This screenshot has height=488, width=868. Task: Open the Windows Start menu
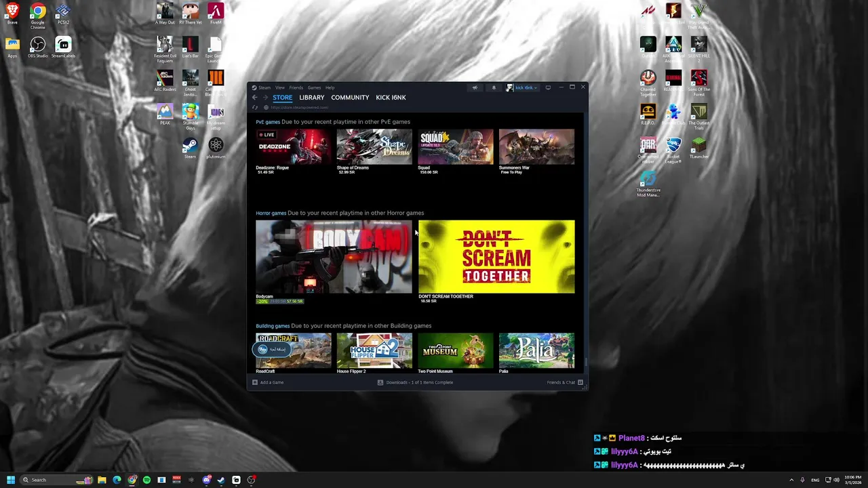tap(10, 480)
